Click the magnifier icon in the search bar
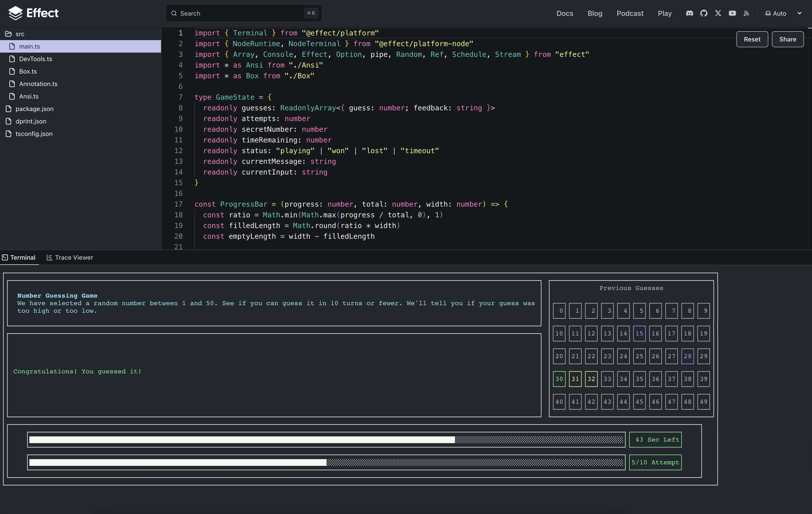812x514 pixels. tap(174, 13)
